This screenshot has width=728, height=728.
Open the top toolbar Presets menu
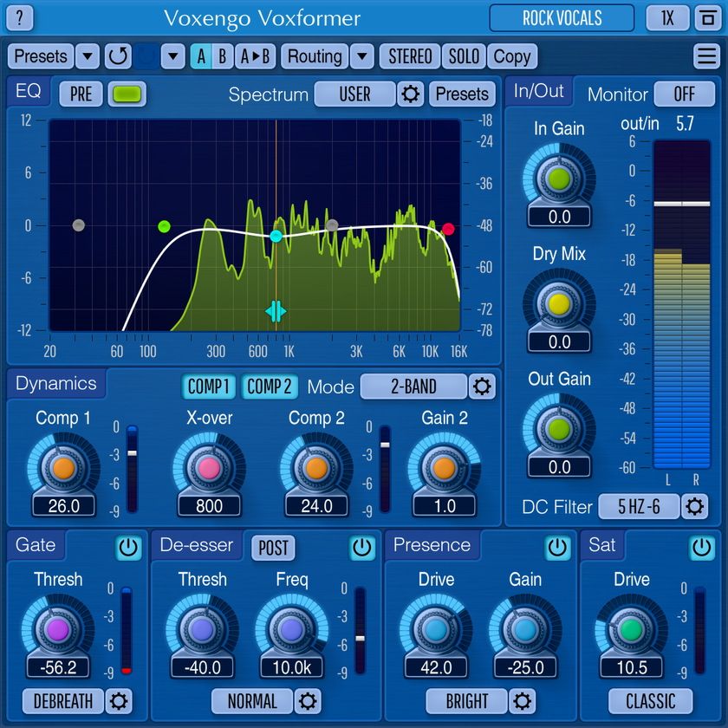[x=41, y=56]
